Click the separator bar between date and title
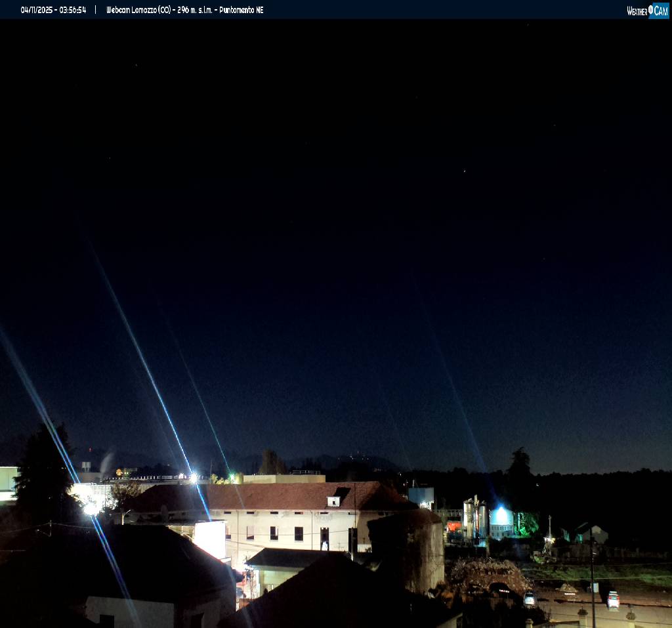The width and height of the screenshot is (672, 628). point(96,10)
